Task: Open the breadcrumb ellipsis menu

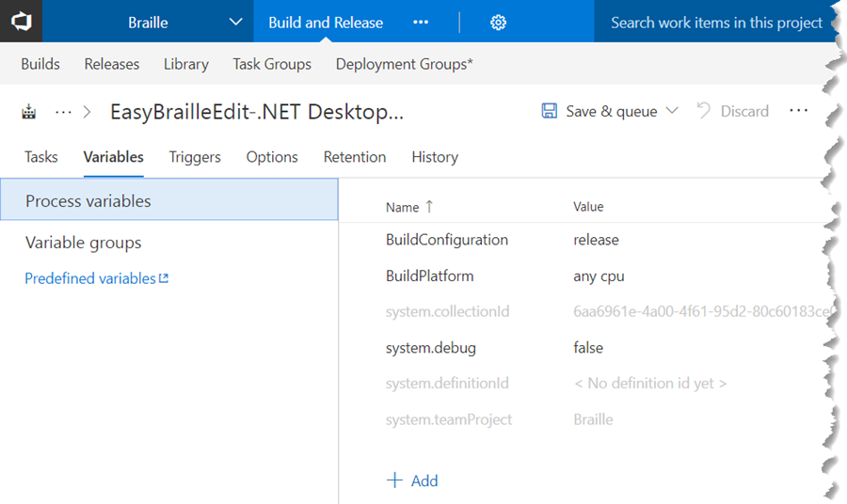Action: click(x=63, y=112)
